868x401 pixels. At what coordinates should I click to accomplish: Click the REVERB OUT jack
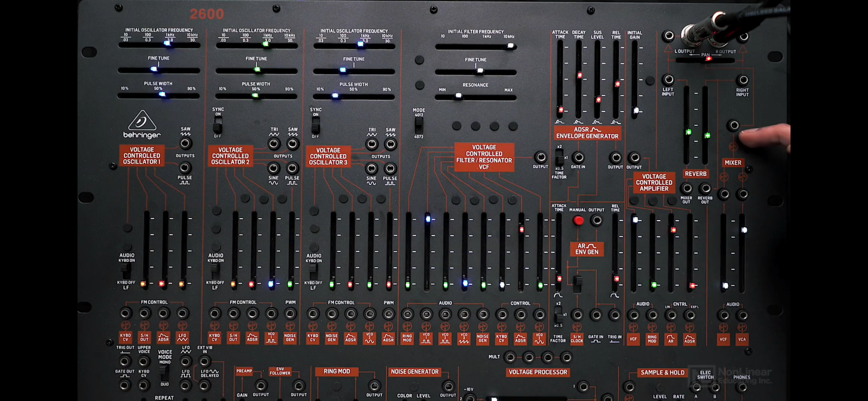(705, 188)
